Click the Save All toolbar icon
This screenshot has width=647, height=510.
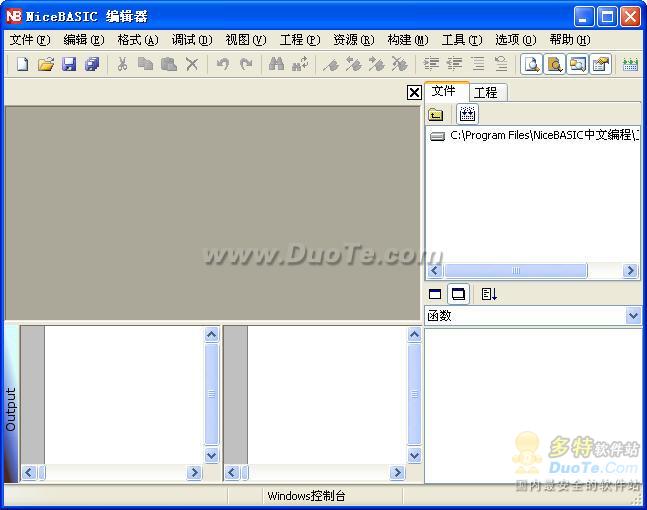[x=92, y=64]
